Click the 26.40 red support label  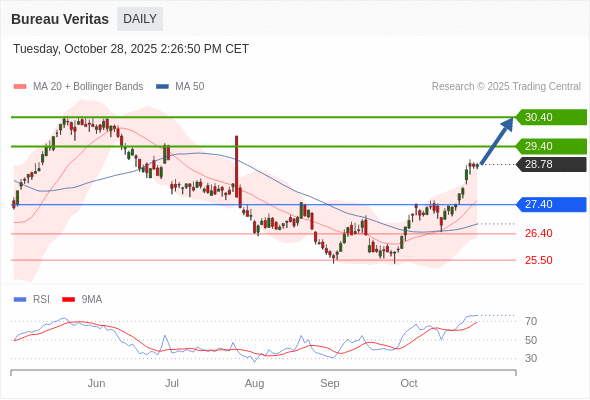538,233
